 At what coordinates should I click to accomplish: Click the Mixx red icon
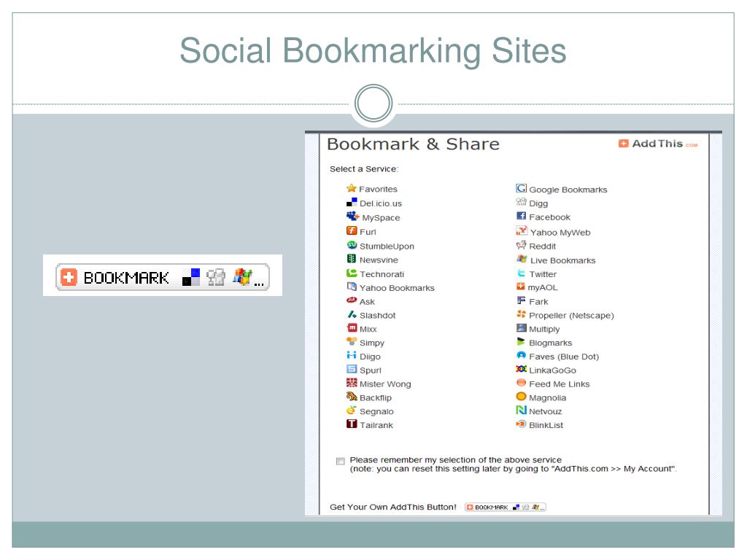pos(352,327)
